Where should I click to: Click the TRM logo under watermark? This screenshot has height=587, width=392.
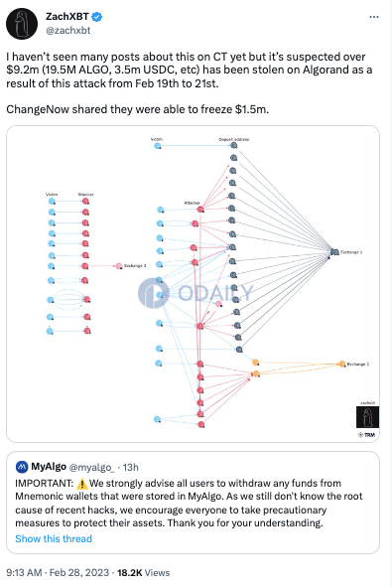366,435
